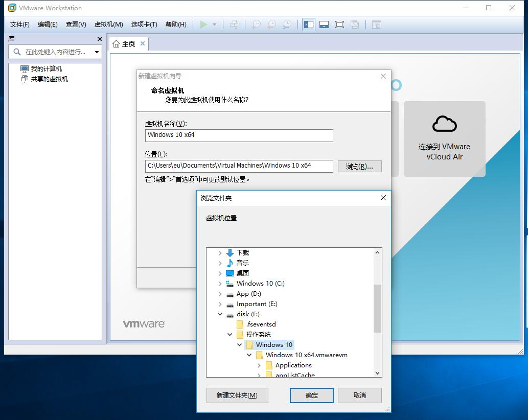Select the Applications folder
Image resolution: width=528 pixels, height=420 pixels.
point(293,365)
